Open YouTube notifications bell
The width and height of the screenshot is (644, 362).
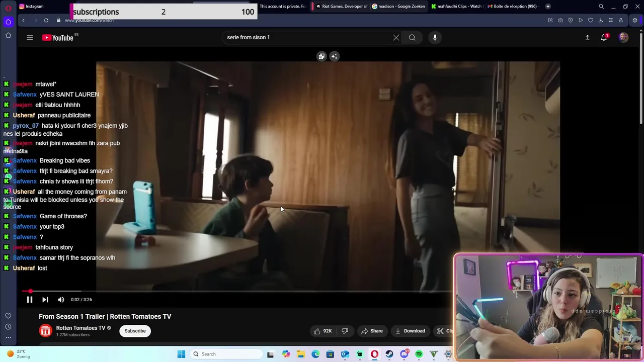(x=604, y=37)
